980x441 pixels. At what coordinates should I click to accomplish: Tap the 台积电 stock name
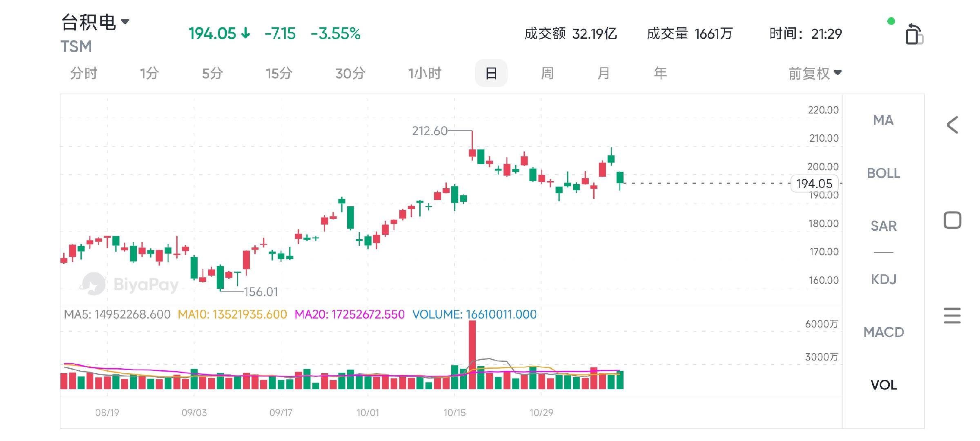pos(89,22)
